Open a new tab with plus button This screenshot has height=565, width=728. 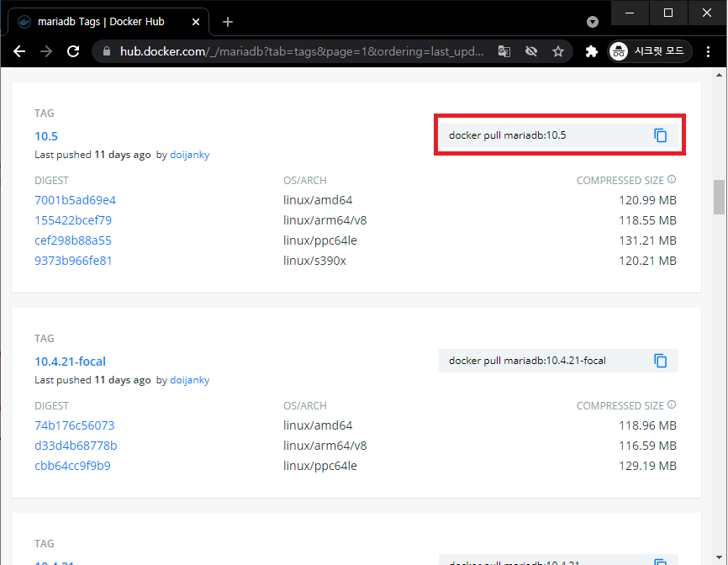(228, 22)
